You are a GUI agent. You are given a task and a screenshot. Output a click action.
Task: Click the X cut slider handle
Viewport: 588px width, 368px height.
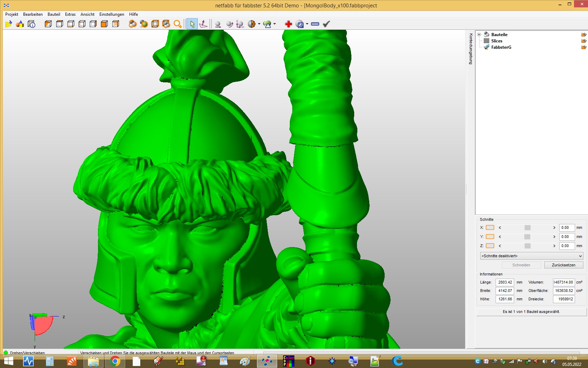(x=527, y=227)
